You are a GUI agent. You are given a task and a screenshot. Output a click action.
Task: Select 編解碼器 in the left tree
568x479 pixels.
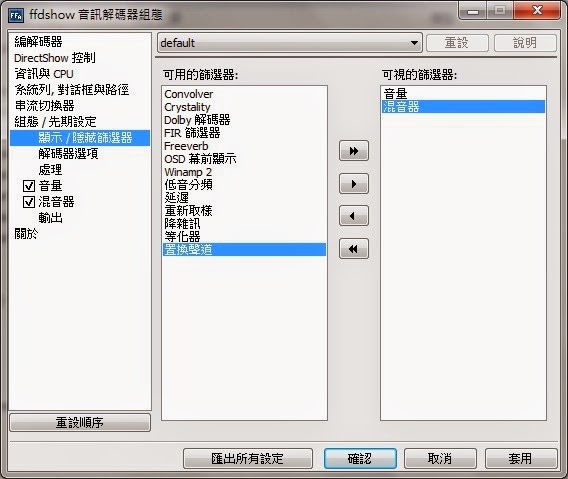tap(38, 42)
